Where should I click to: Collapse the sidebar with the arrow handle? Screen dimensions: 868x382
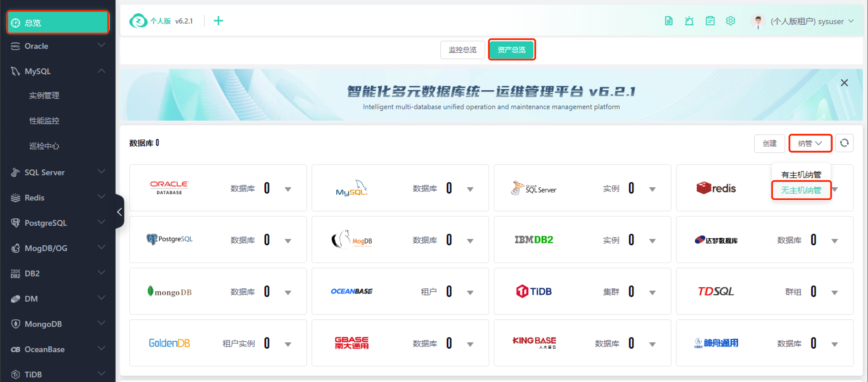tap(120, 212)
